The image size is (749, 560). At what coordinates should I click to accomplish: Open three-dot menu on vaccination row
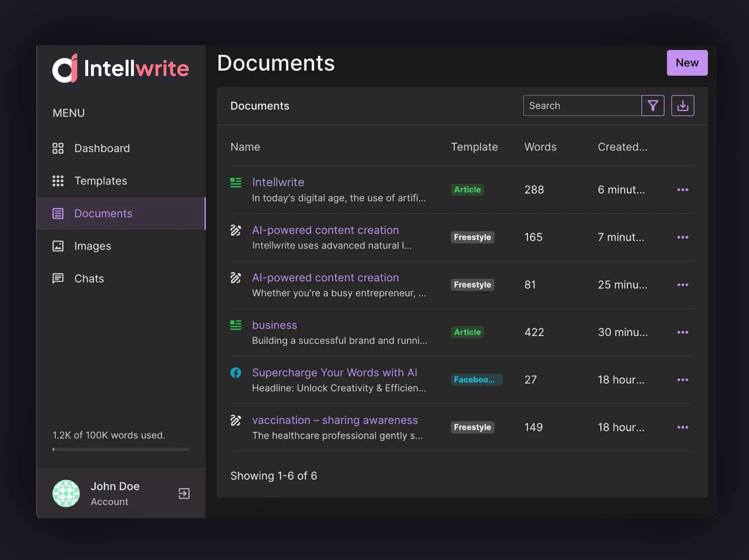pyautogui.click(x=682, y=427)
